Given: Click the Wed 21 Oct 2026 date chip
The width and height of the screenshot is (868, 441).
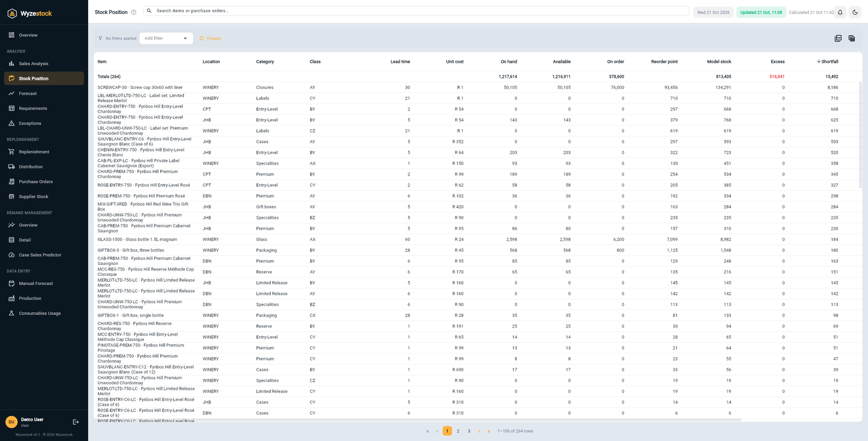Looking at the screenshot, I should point(713,12).
